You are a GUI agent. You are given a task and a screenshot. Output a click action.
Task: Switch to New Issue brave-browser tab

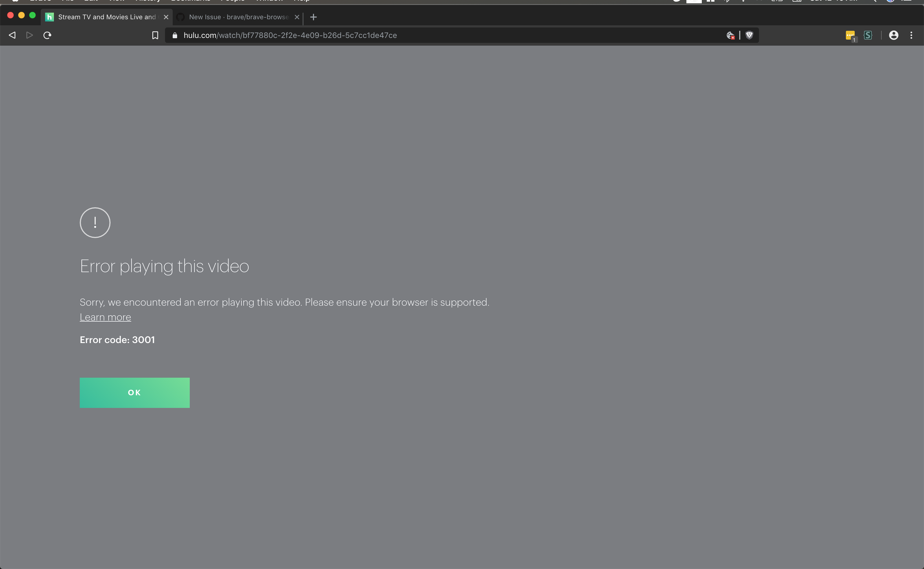click(x=238, y=17)
